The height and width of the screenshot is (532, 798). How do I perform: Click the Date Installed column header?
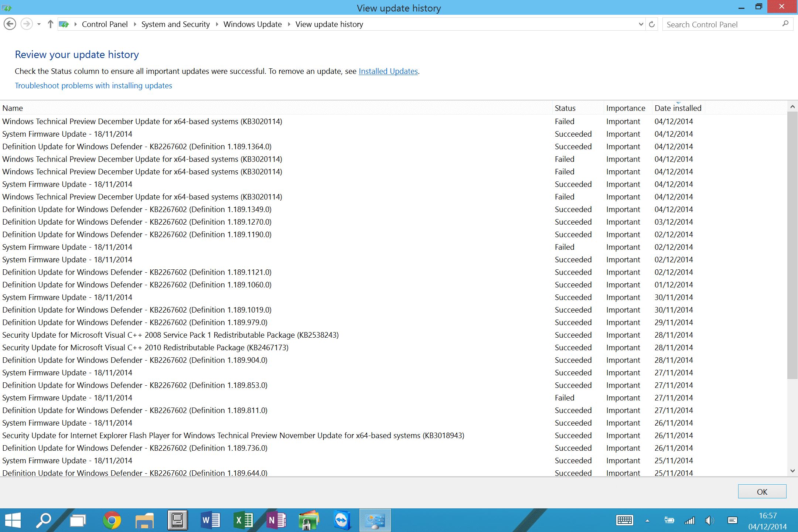[677, 108]
